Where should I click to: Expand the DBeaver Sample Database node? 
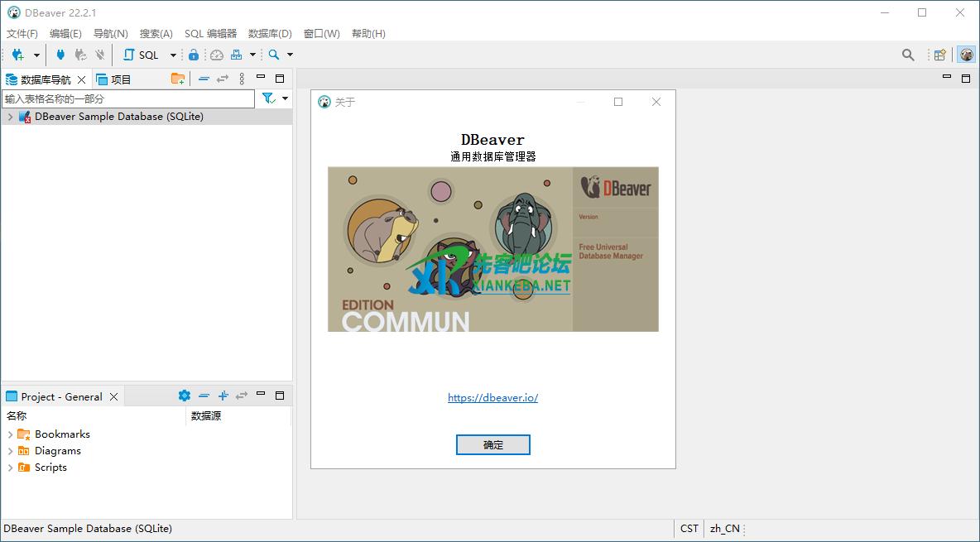(x=10, y=117)
